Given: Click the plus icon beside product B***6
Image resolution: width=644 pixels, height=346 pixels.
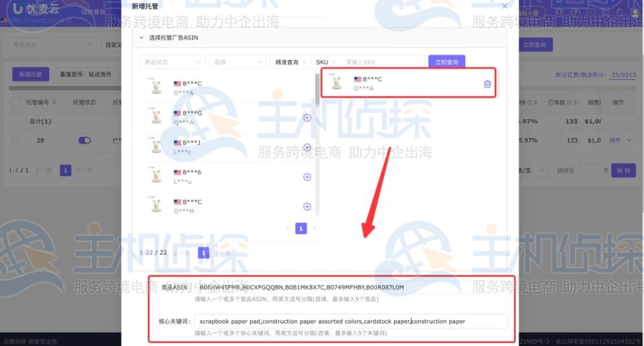Looking at the screenshot, I should click(x=307, y=177).
